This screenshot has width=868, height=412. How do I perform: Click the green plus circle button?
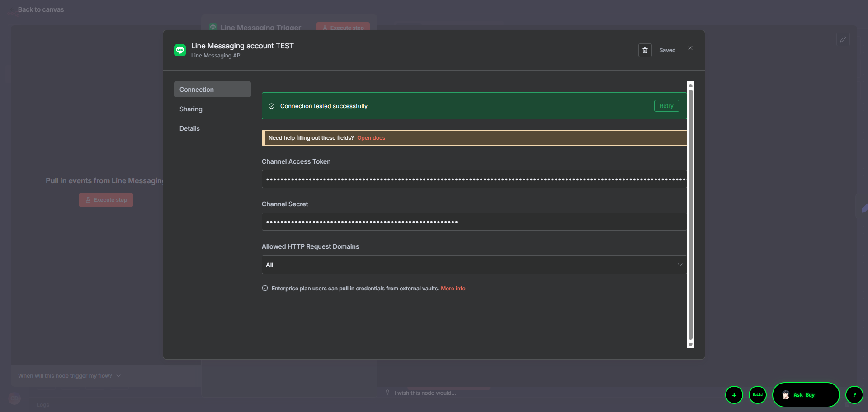(734, 395)
